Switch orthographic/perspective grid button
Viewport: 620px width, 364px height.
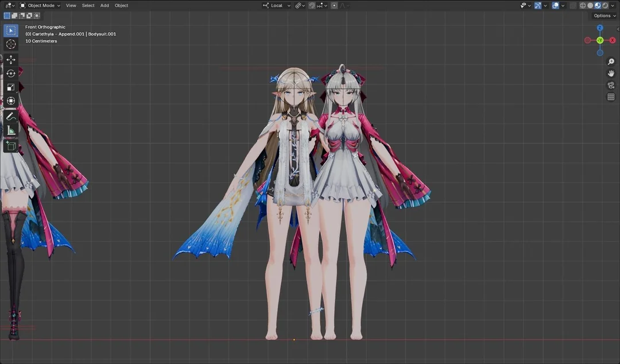pos(611,97)
